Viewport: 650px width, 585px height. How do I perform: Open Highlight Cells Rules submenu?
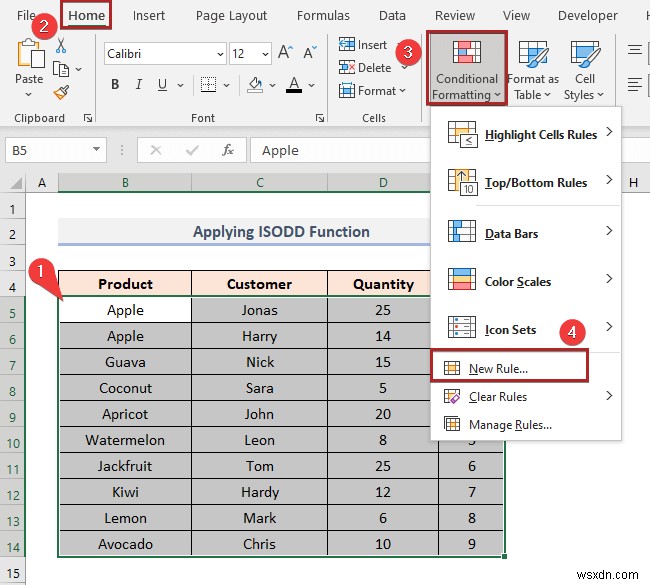(526, 134)
